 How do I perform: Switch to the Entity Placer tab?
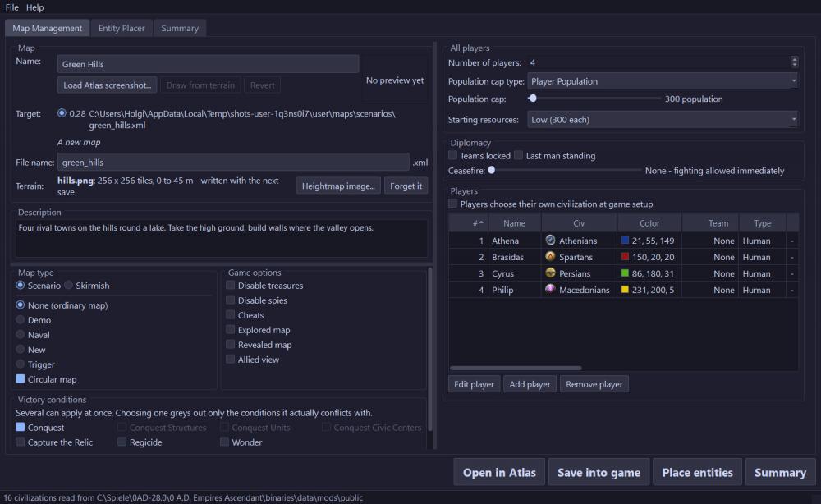[122, 28]
